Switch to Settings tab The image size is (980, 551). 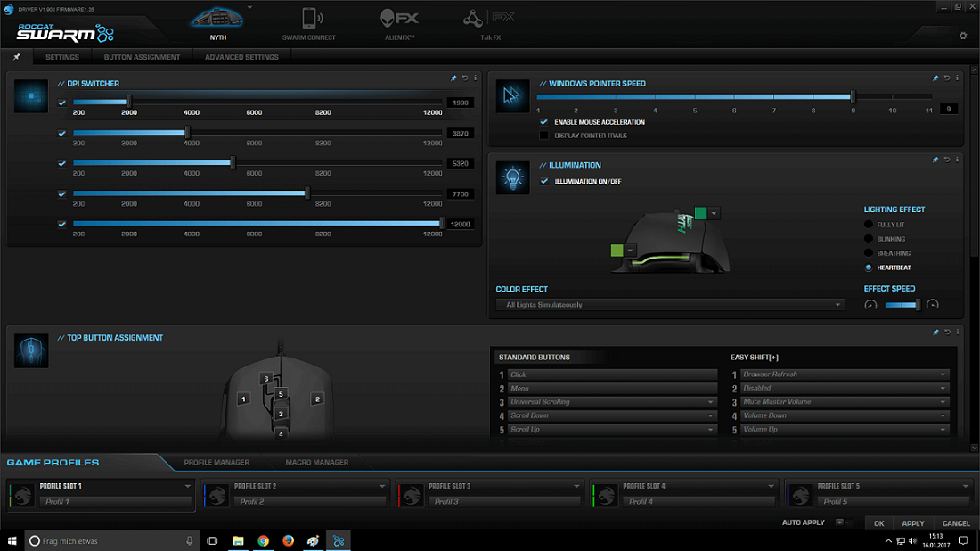(61, 57)
